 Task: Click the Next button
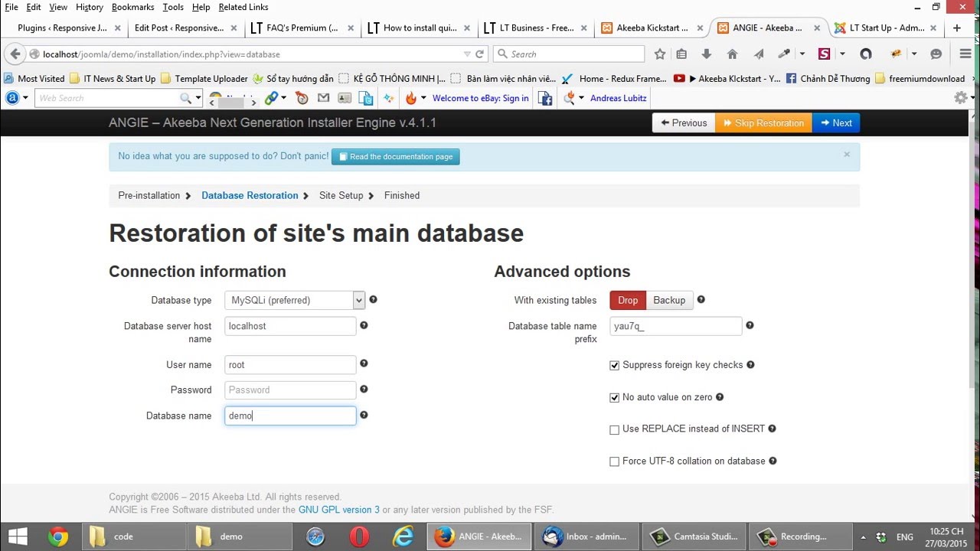coord(836,122)
